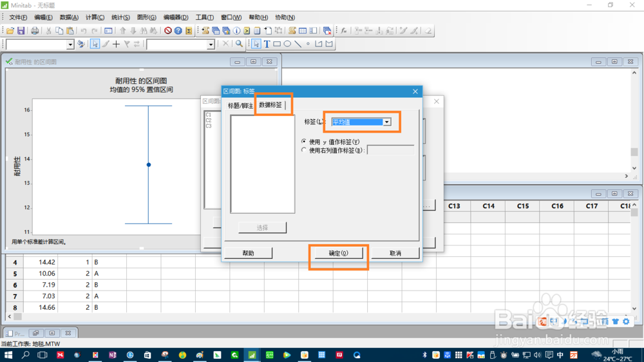This screenshot has width=644, height=362.
Task: Open the volume icon in system tray
Action: click(537, 355)
